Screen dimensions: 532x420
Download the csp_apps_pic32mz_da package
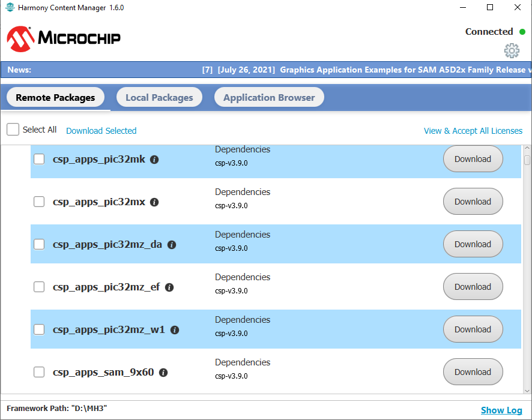(473, 244)
